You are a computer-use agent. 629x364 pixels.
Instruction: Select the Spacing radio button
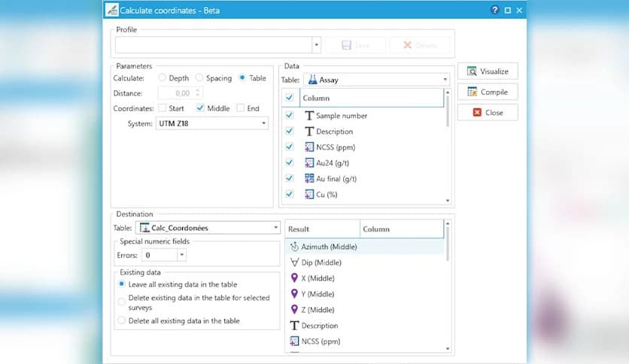(199, 77)
